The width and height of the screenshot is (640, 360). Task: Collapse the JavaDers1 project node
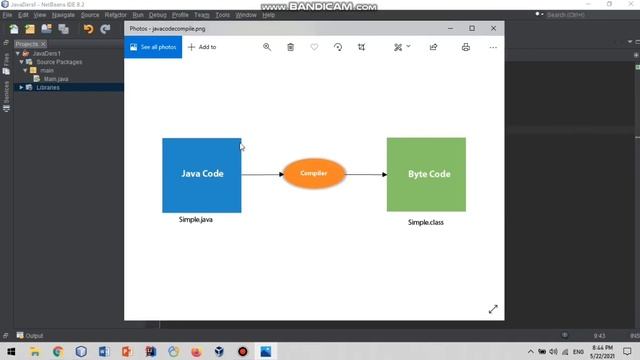coord(18,53)
